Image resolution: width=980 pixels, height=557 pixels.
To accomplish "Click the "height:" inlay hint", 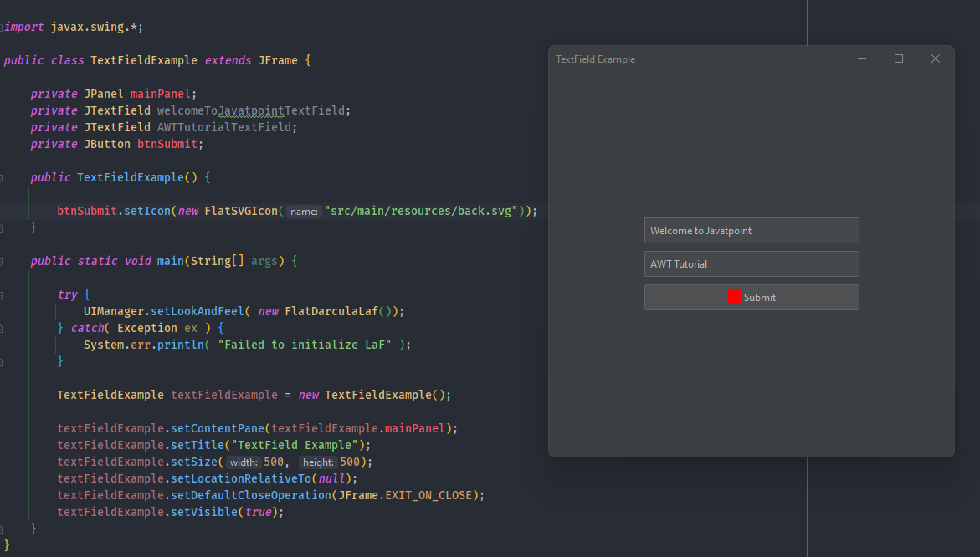I will click(318, 462).
